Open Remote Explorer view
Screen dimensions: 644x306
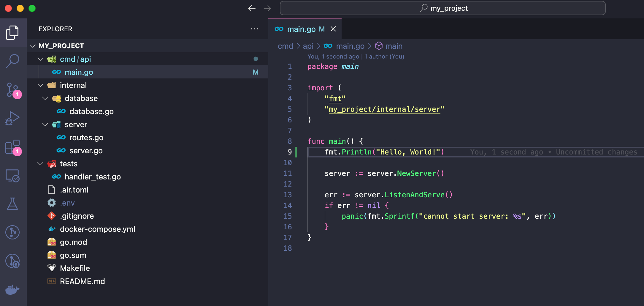[12, 176]
